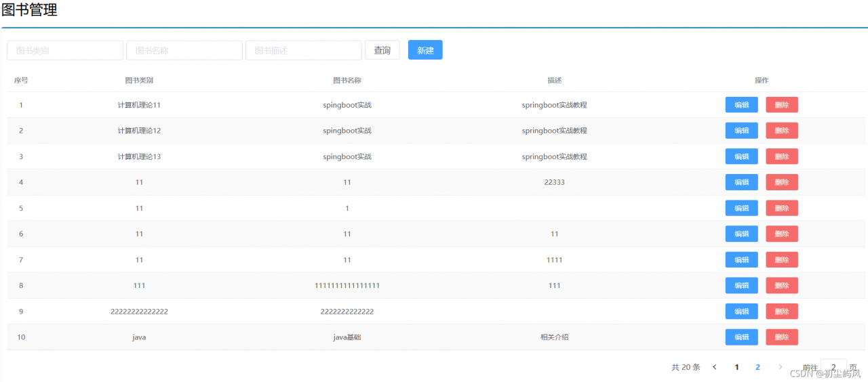
Task: Click the 查询 query button
Action: (x=382, y=50)
